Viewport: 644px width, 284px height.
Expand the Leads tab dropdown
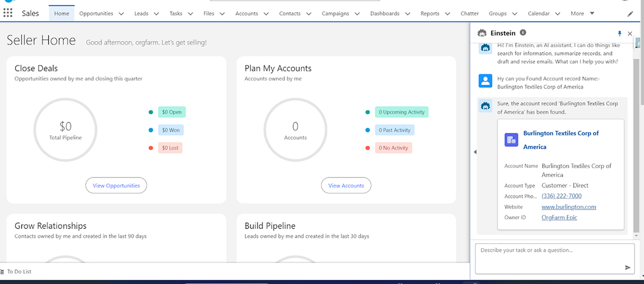pos(156,13)
